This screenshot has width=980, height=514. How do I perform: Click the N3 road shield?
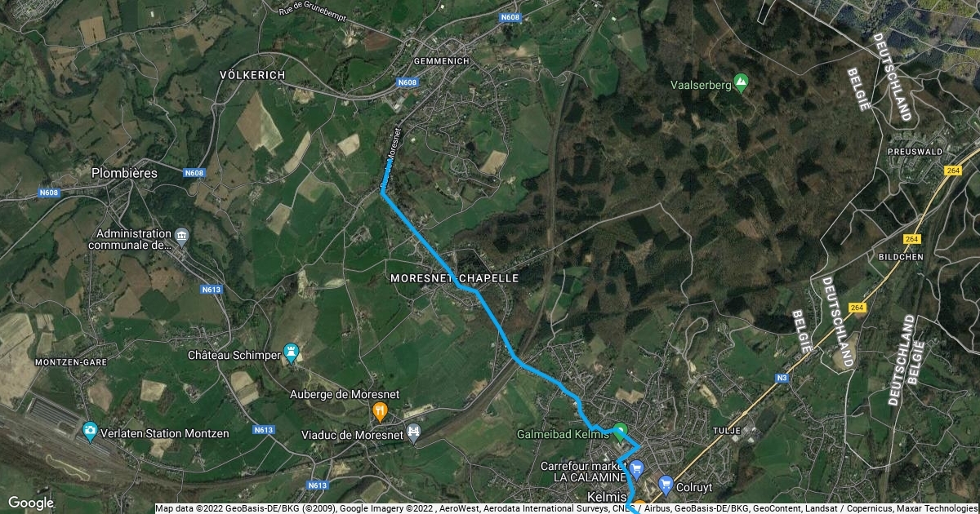point(782,378)
